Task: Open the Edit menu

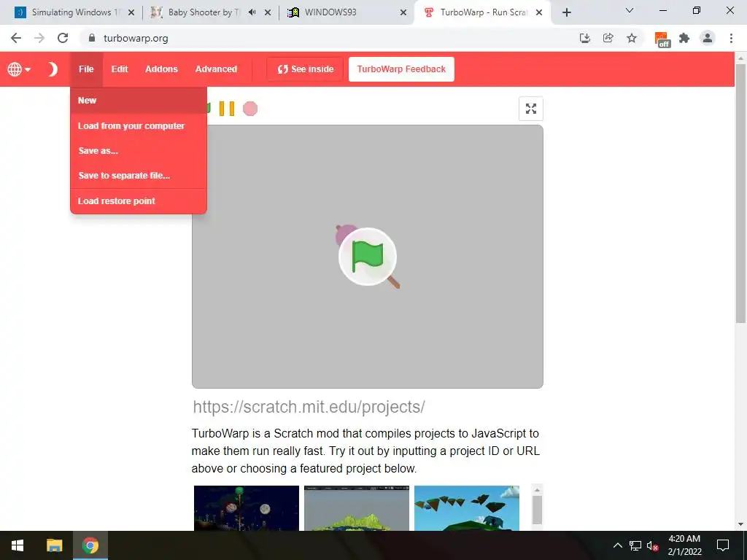Action: (120, 69)
